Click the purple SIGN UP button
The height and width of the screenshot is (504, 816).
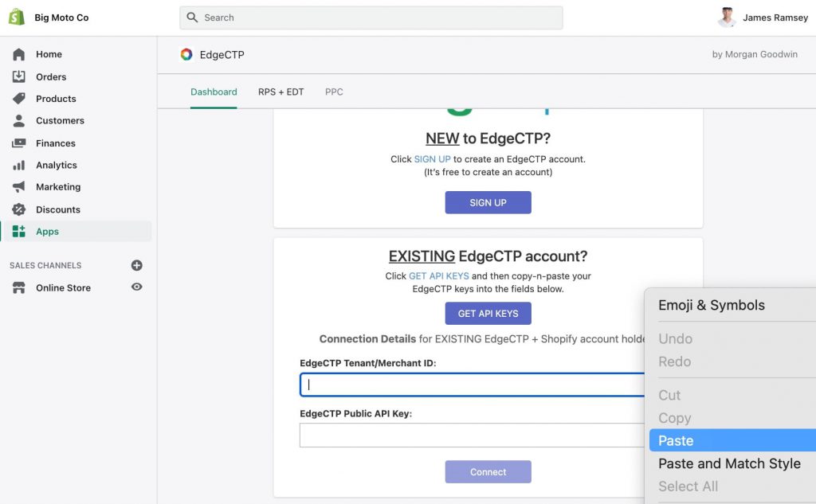(x=488, y=202)
